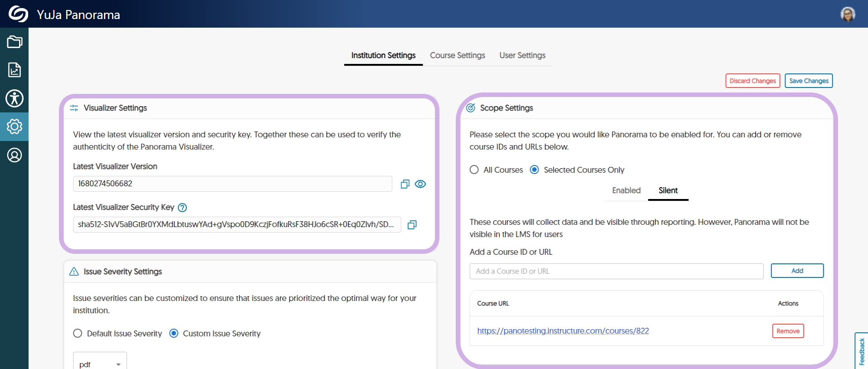Viewport: 868px width, 369px height.
Task: Click the settings gear sidebar icon
Action: coord(15,126)
